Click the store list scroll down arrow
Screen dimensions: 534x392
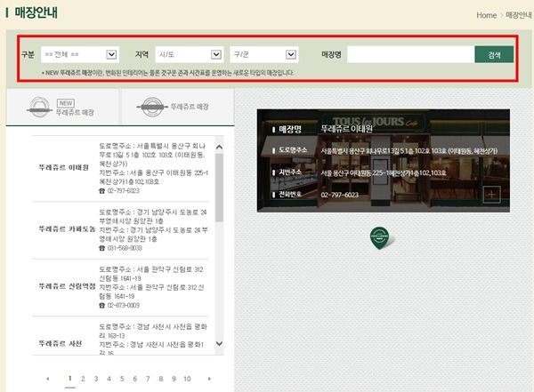click(219, 344)
